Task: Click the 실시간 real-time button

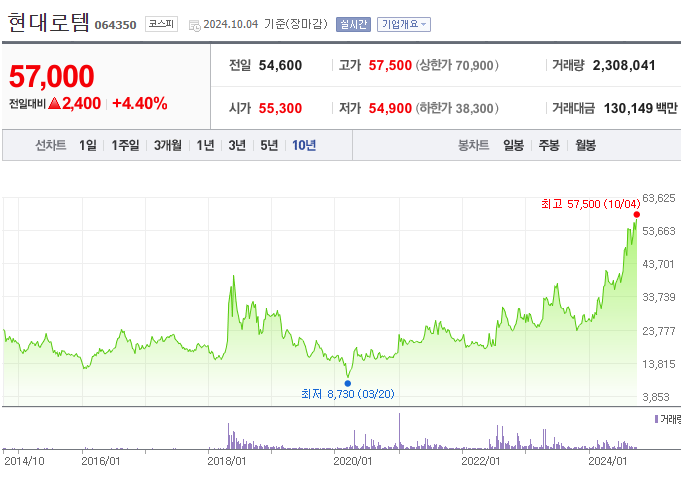Action: [x=353, y=24]
